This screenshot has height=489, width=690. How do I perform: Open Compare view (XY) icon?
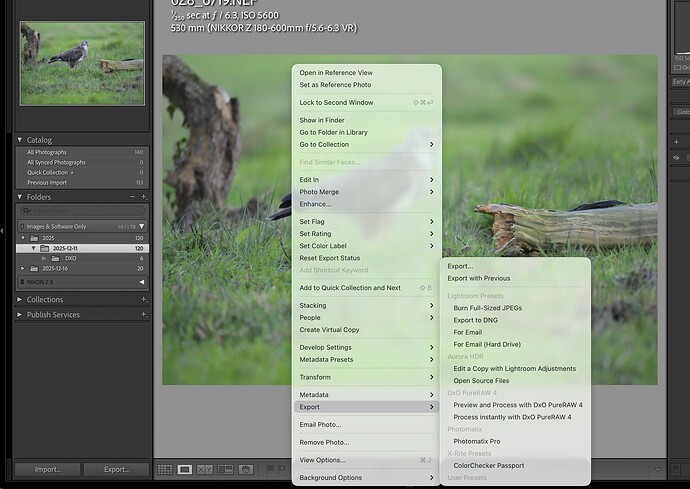coord(205,469)
